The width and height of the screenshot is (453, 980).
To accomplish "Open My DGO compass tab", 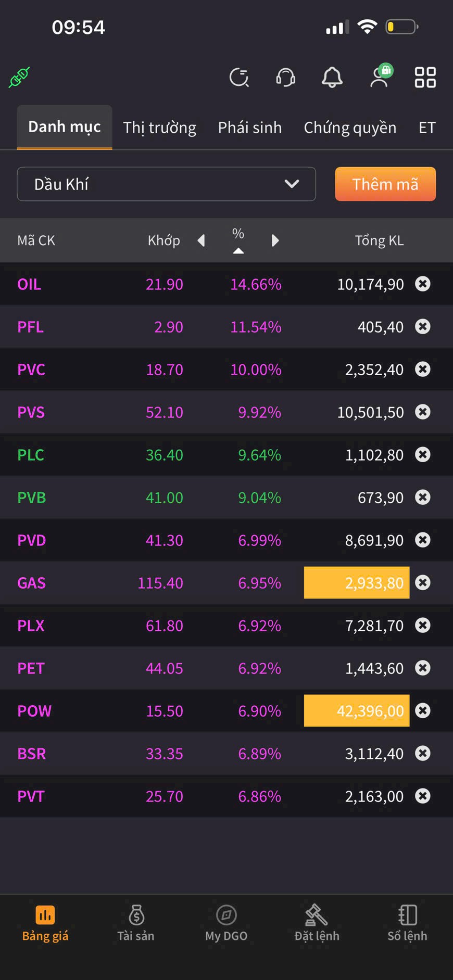I will pos(227,923).
